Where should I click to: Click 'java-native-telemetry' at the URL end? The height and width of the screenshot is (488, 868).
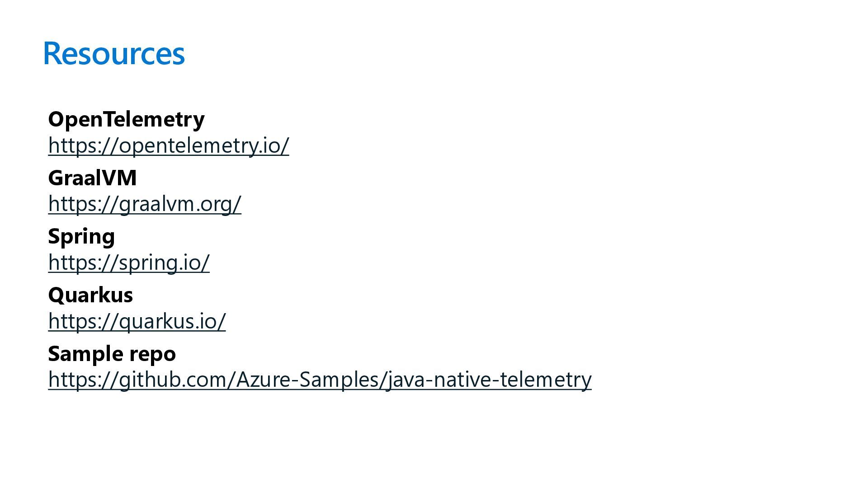pos(489,380)
